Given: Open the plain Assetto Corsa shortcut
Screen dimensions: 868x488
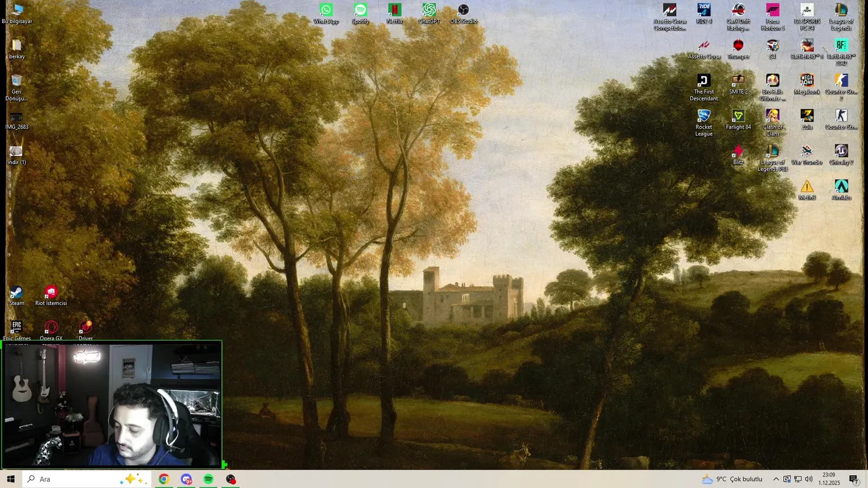Looking at the screenshot, I should [704, 49].
